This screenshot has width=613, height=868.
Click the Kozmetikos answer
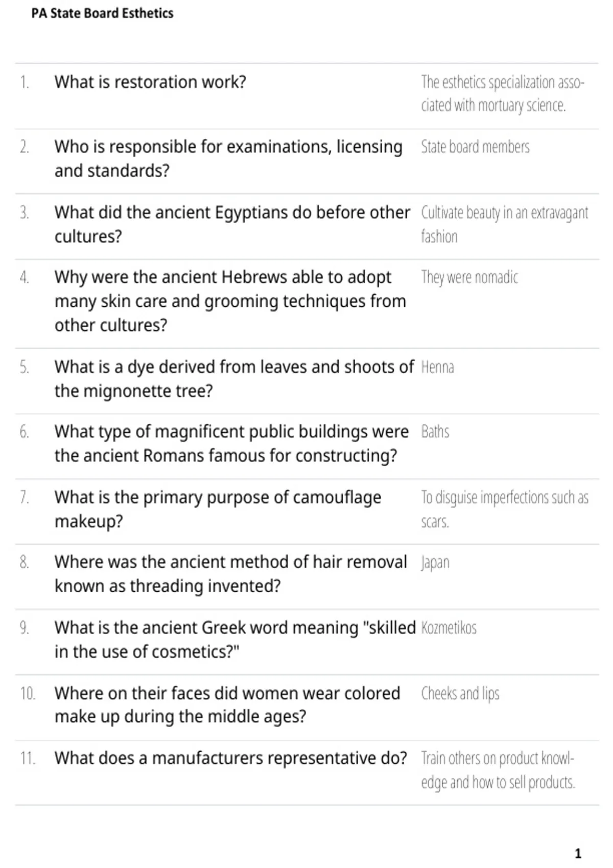(449, 628)
